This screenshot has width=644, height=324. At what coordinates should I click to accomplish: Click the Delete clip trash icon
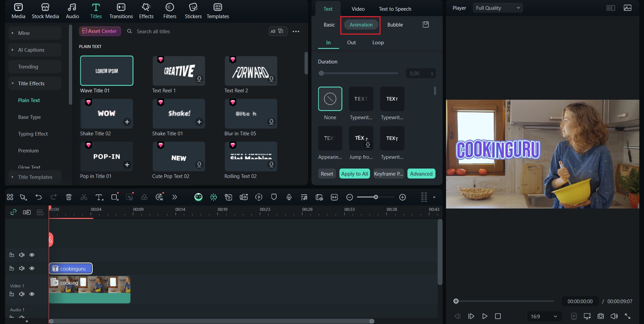click(x=69, y=197)
